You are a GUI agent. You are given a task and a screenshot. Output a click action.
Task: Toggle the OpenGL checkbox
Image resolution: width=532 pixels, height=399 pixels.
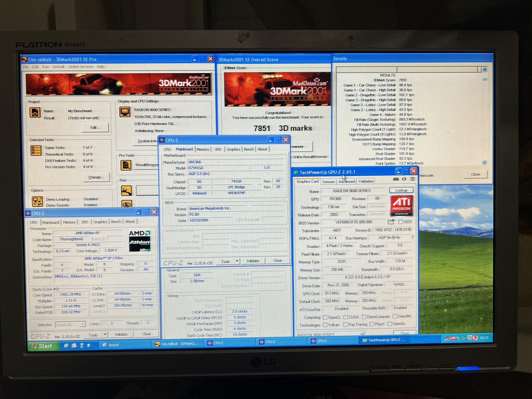click(x=389, y=324)
